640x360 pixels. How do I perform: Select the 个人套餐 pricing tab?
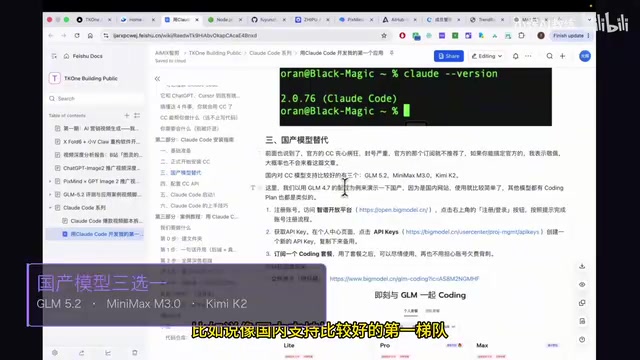click(411, 311)
